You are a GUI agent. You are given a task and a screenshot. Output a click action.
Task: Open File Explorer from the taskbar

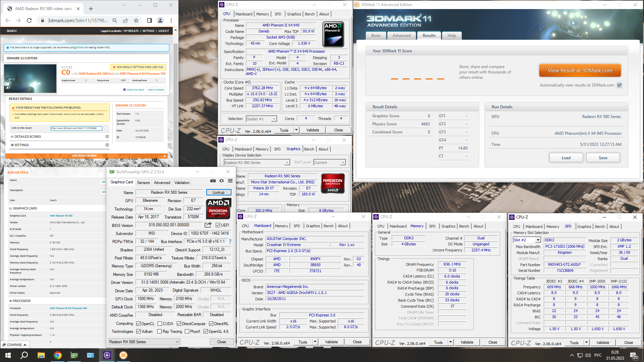click(41, 355)
